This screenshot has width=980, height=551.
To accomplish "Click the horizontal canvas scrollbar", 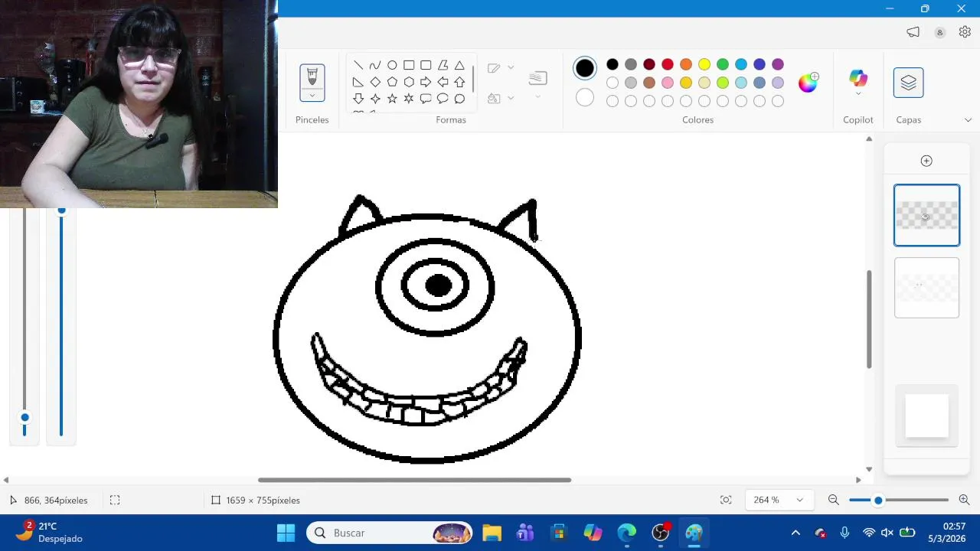I will [x=414, y=480].
